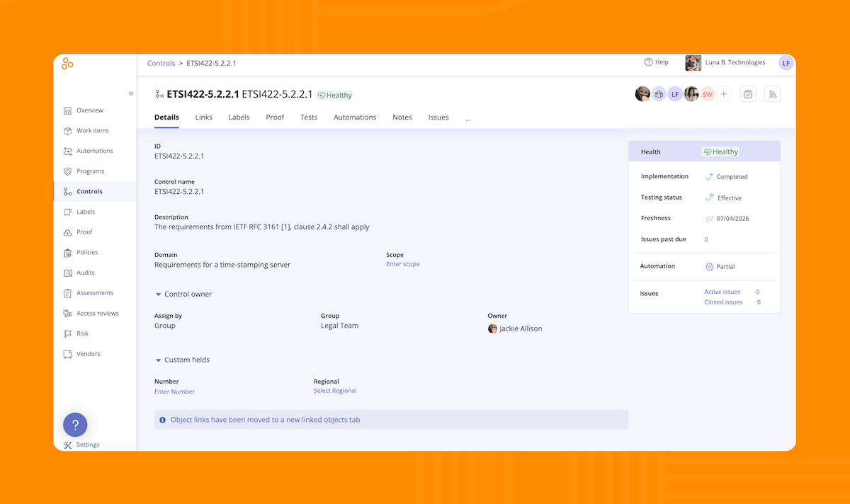The width and height of the screenshot is (850, 504).
Task: Open Settings from the sidebar bottom
Action: tap(88, 445)
